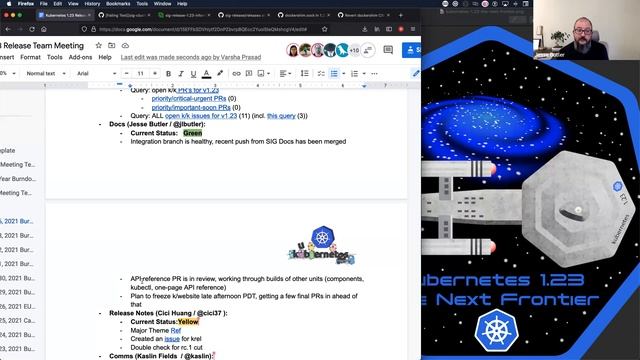The height and width of the screenshot is (360, 640).
Task: Open the Firefox application menu (hamburger)
Action: pyautogui.click(x=413, y=29)
